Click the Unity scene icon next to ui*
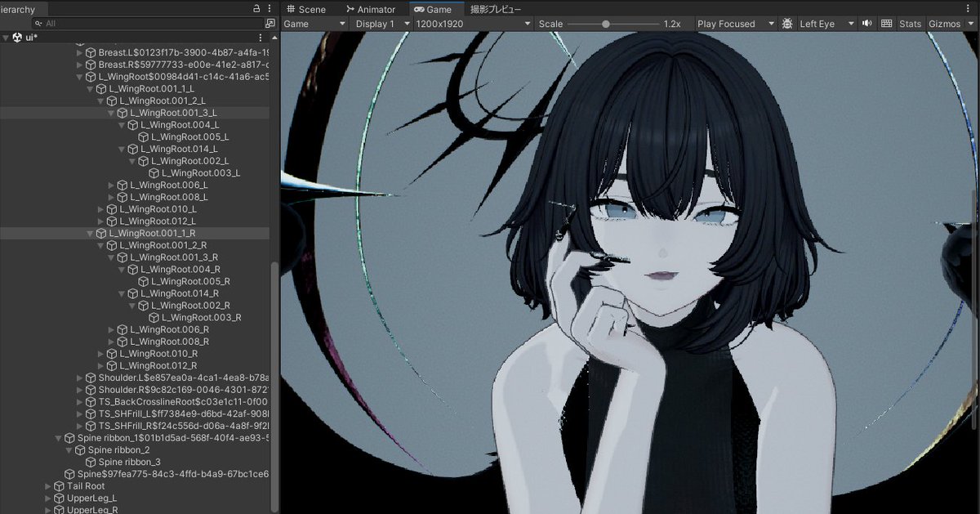This screenshot has width=980, height=514. click(18, 38)
